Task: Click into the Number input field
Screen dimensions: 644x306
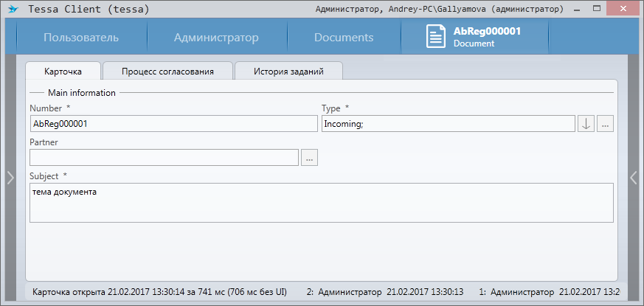Action: (x=173, y=124)
